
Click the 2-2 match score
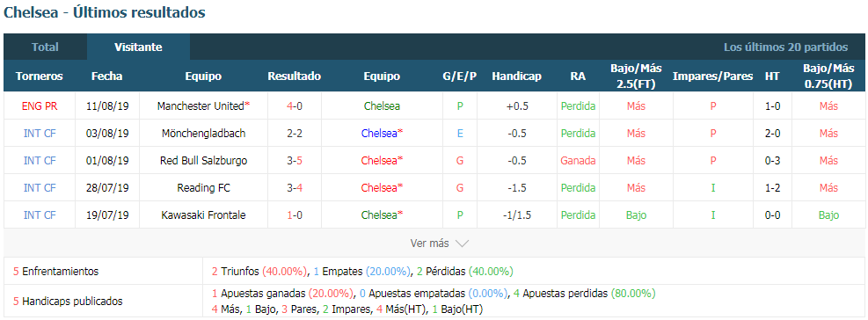pyautogui.click(x=295, y=134)
